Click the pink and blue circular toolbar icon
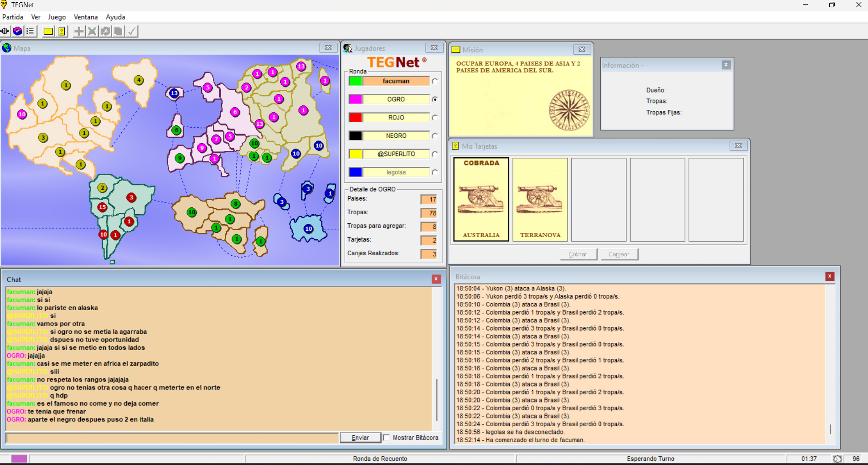The height and width of the screenshot is (465, 868). 17,31
